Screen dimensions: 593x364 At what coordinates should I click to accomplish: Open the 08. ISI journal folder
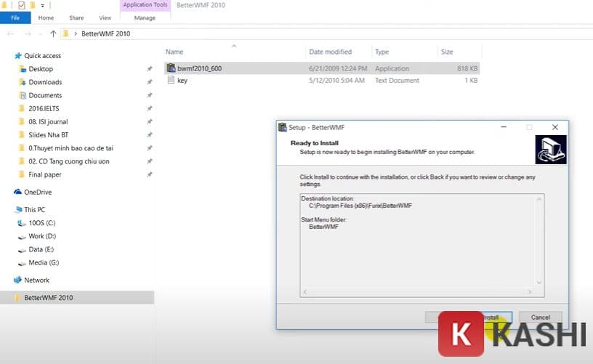click(48, 122)
